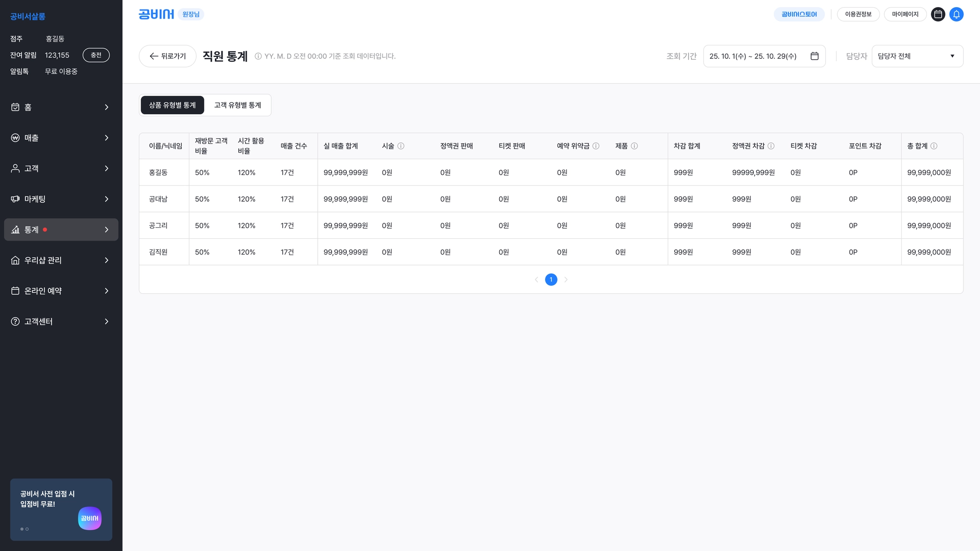Click the 공비서 사전 입점 banner
This screenshot has width=980, height=551.
tap(61, 509)
